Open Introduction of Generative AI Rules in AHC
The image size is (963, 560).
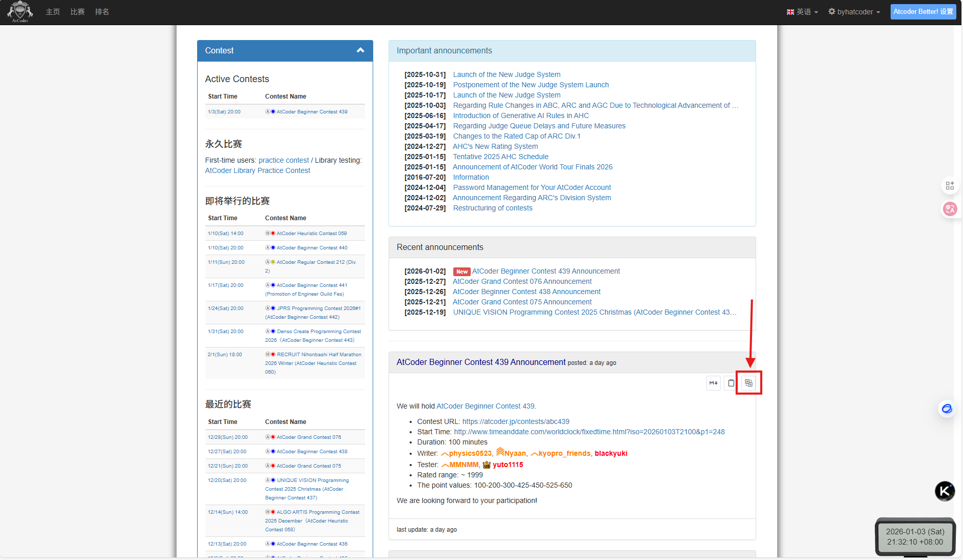coord(521,115)
